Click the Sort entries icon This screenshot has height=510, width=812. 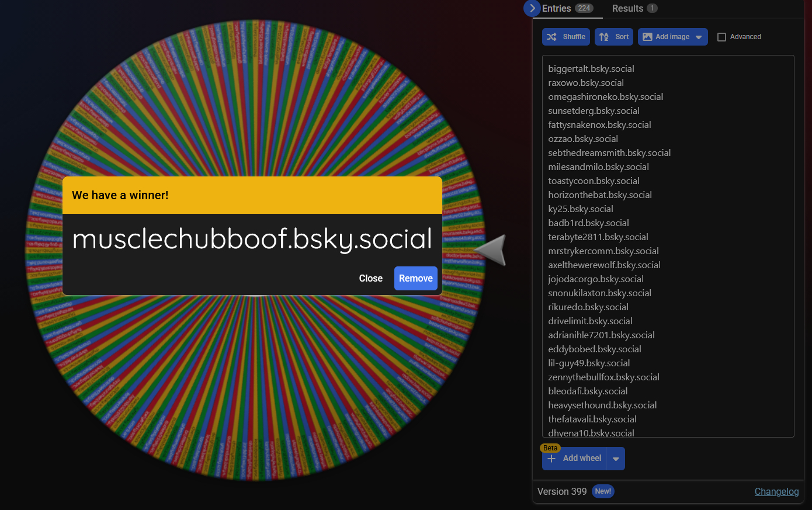point(604,37)
